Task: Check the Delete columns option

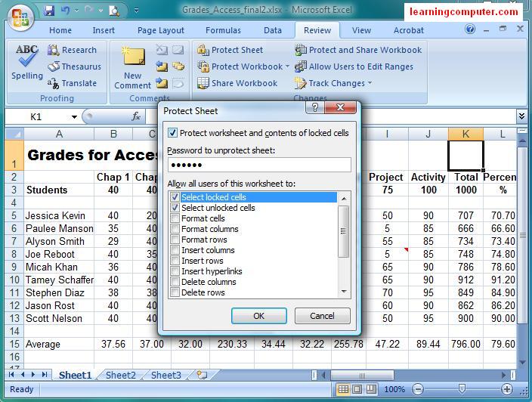Action: [175, 282]
